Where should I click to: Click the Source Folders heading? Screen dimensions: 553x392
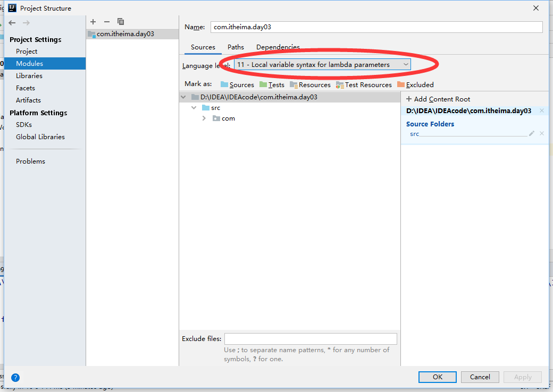click(x=430, y=124)
